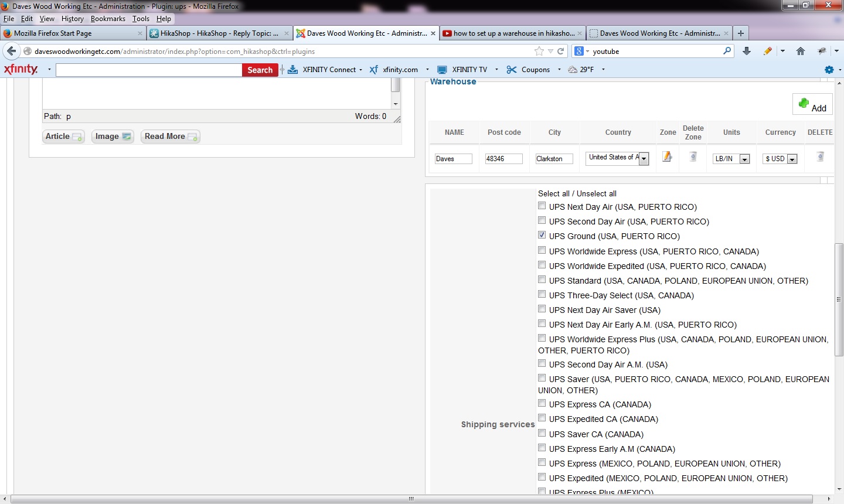This screenshot has width=844, height=504.
Task: Click the text editor scrollbar down arrow
Action: [396, 104]
